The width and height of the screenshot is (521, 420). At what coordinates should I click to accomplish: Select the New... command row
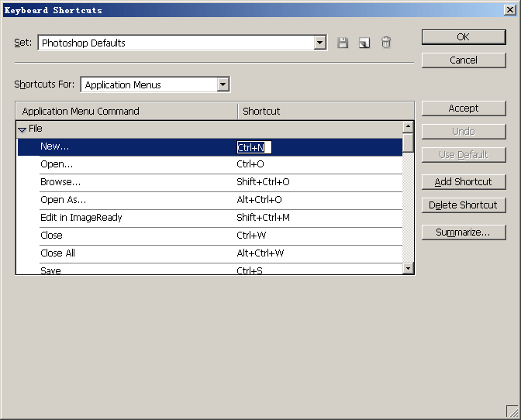210,147
